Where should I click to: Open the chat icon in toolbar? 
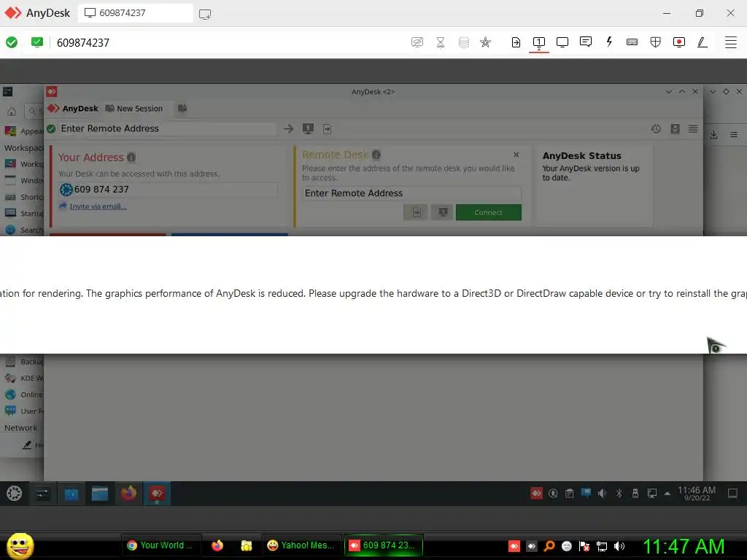click(x=586, y=42)
